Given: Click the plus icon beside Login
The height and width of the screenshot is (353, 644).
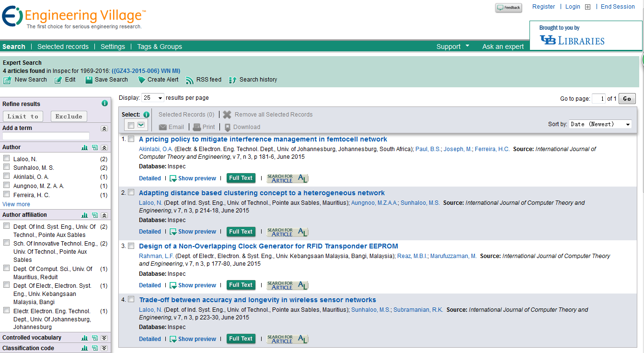Looking at the screenshot, I should [x=587, y=7].
